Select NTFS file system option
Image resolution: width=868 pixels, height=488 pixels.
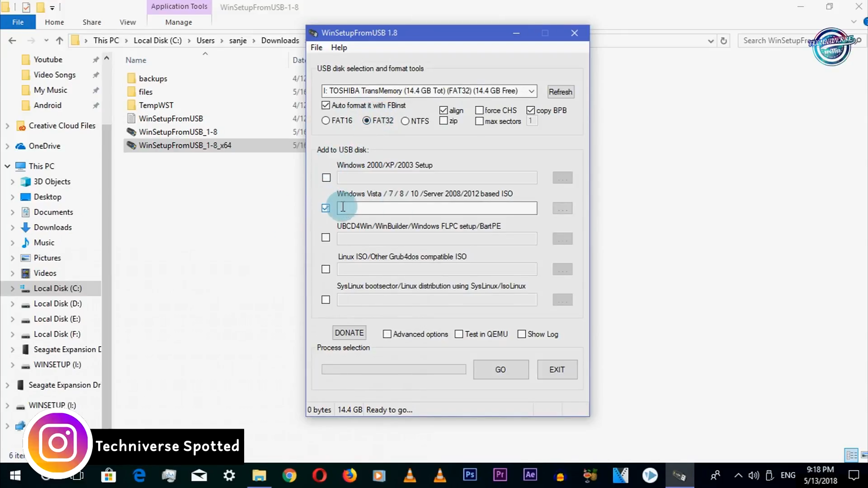(x=405, y=121)
